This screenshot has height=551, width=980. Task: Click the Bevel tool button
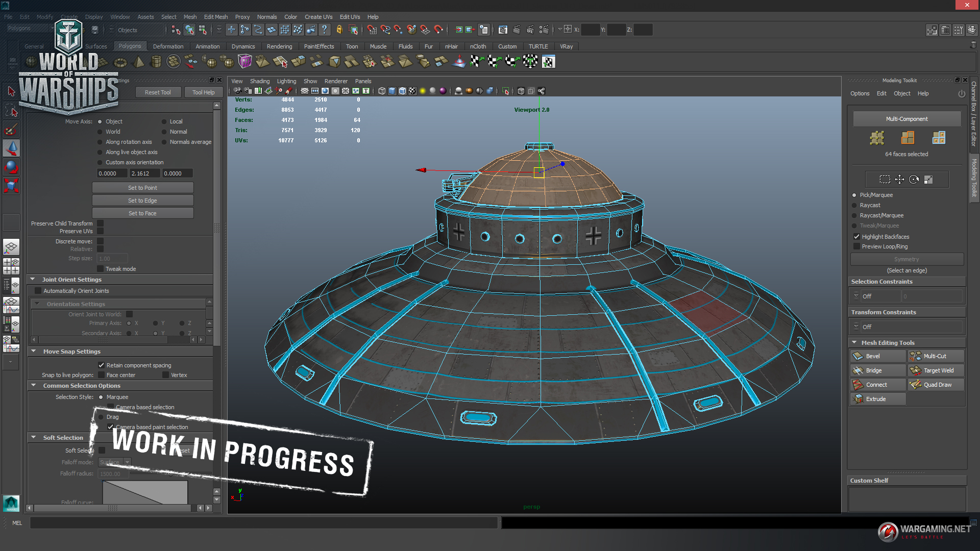click(878, 356)
